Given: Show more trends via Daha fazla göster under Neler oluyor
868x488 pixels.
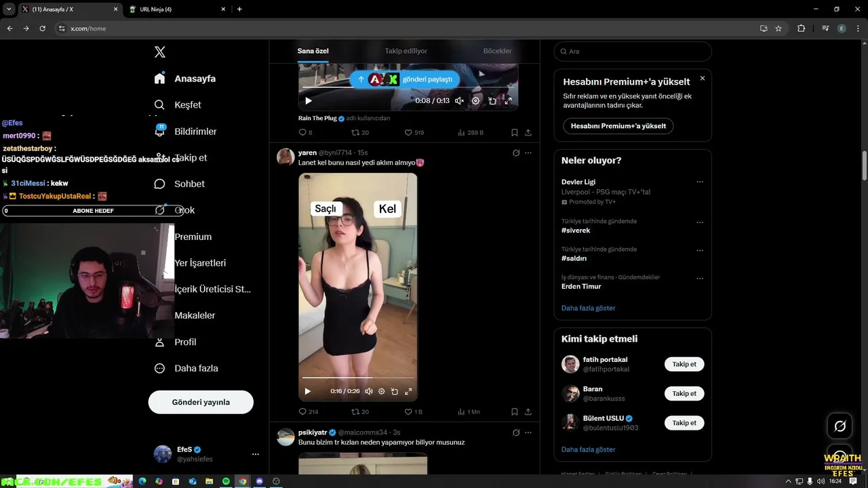Looking at the screenshot, I should (588, 308).
